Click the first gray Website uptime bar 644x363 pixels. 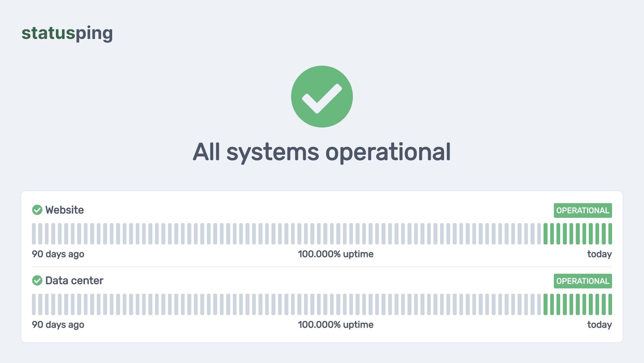click(x=34, y=234)
